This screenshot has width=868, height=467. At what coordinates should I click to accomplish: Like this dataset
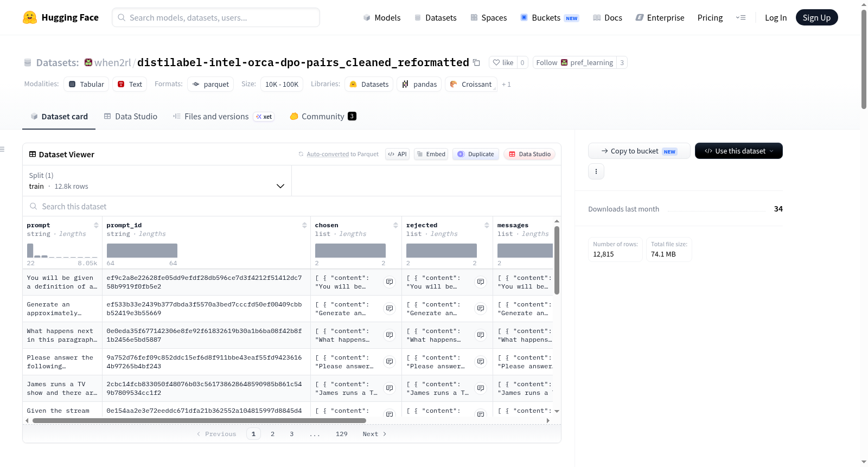pyautogui.click(x=503, y=62)
